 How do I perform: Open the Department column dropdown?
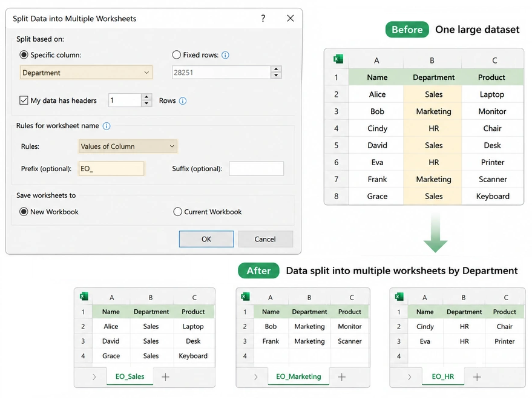[86, 73]
